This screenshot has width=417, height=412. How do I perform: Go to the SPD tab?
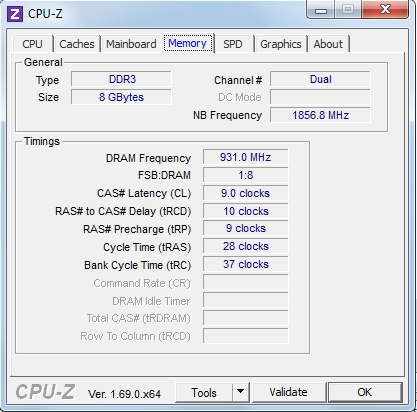point(233,44)
